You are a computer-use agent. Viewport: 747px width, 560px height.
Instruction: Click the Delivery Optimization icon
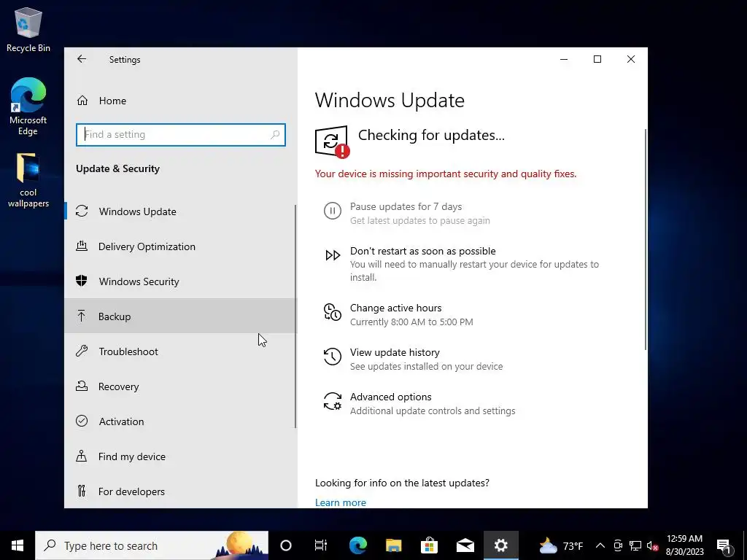[82, 246]
